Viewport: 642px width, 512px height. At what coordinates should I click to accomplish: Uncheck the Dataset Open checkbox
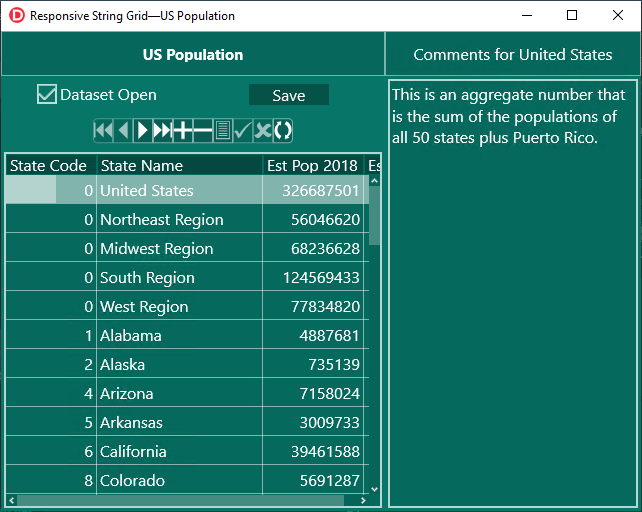point(47,95)
